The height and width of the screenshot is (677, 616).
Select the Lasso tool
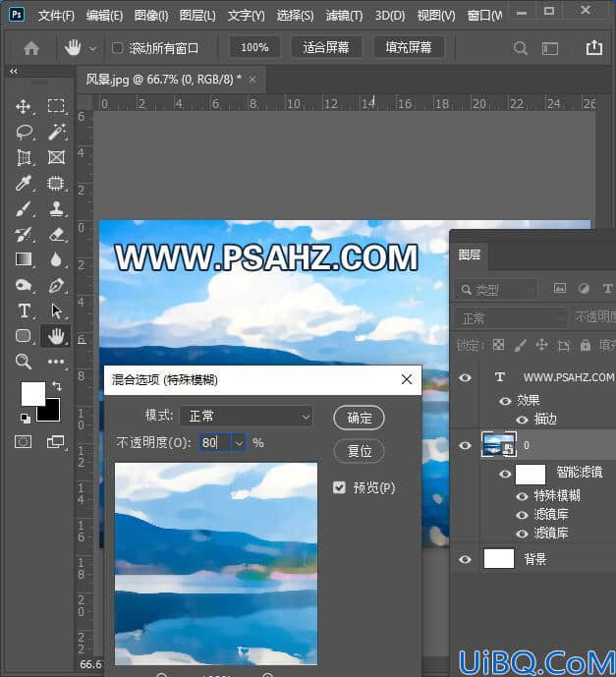[x=25, y=132]
